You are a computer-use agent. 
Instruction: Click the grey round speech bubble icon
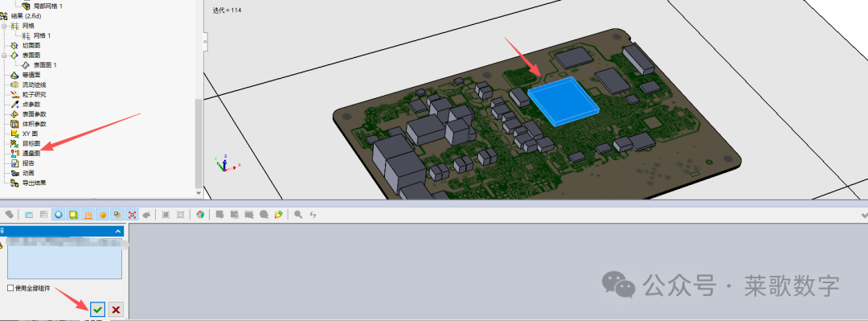click(x=264, y=214)
